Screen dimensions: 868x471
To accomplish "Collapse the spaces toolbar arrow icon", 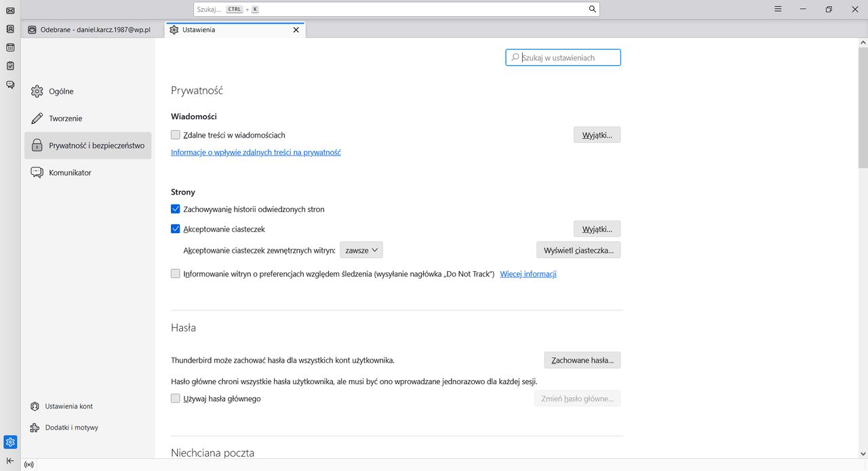I will tap(10, 460).
